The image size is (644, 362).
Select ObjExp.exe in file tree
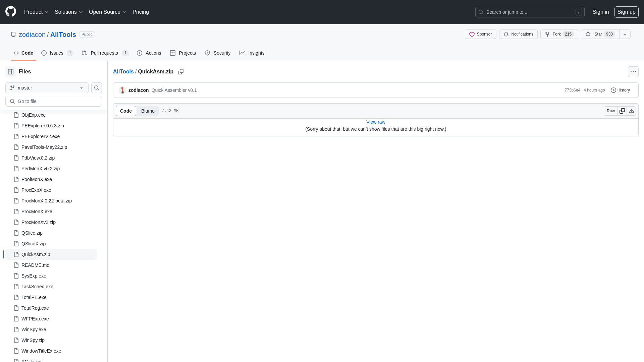(51, 115)
